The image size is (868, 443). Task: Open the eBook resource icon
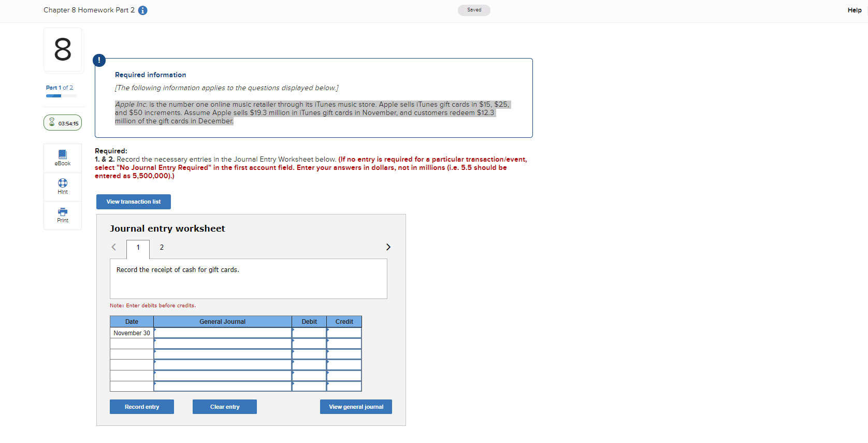tap(63, 154)
